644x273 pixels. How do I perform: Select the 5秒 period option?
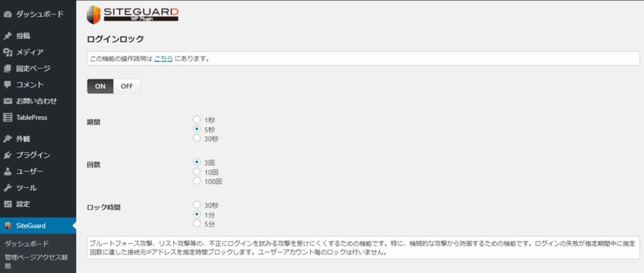point(197,129)
